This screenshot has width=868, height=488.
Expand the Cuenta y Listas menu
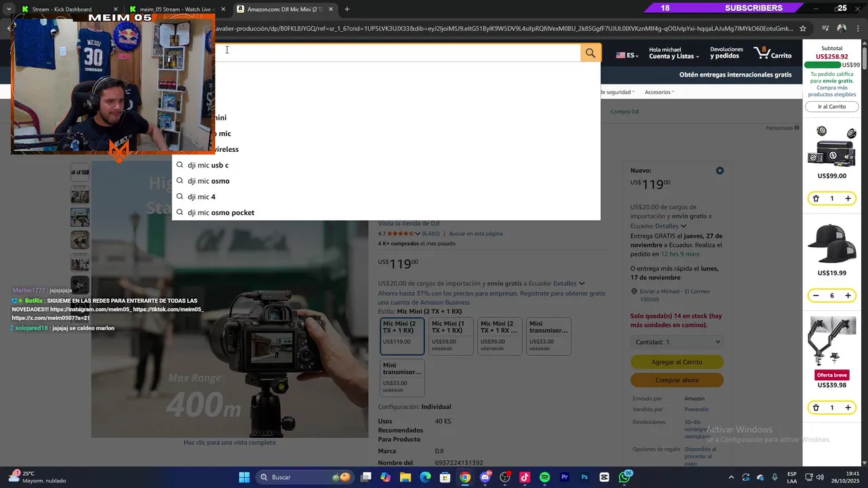[674, 53]
